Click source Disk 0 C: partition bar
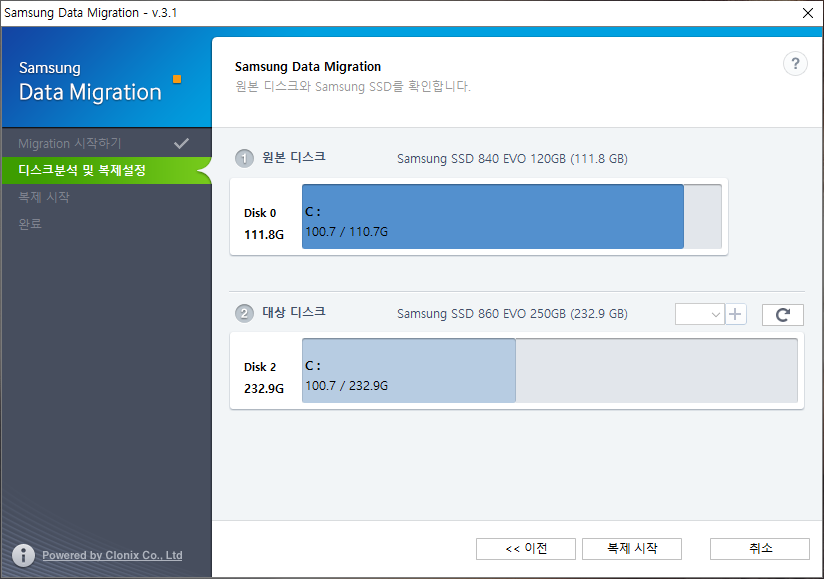824x579 pixels. (493, 216)
